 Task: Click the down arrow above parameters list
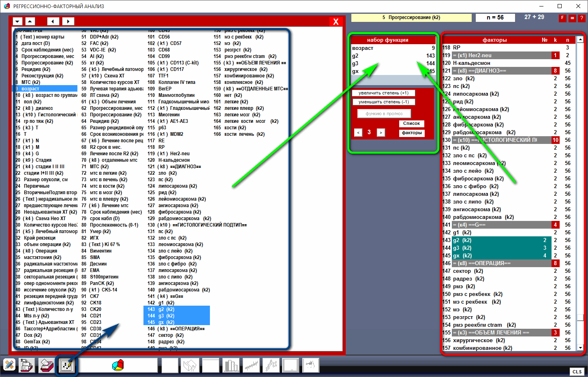coord(17,21)
